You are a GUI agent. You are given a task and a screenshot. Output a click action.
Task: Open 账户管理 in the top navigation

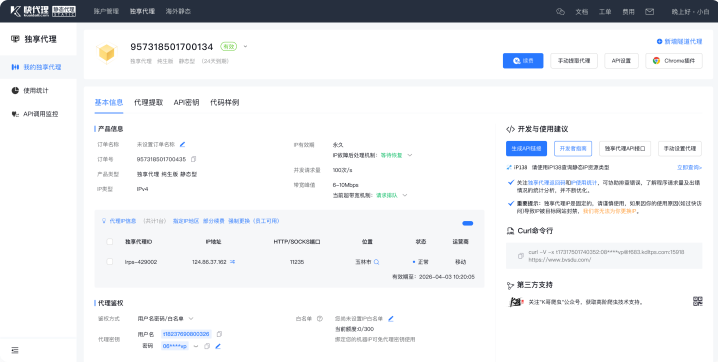106,11
